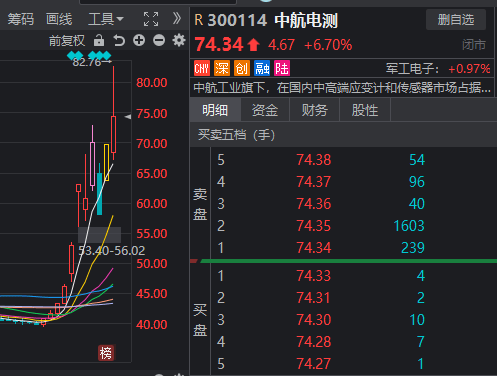Click the 中航电测 stock name
The height and width of the screenshot is (376, 497).
click(306, 20)
